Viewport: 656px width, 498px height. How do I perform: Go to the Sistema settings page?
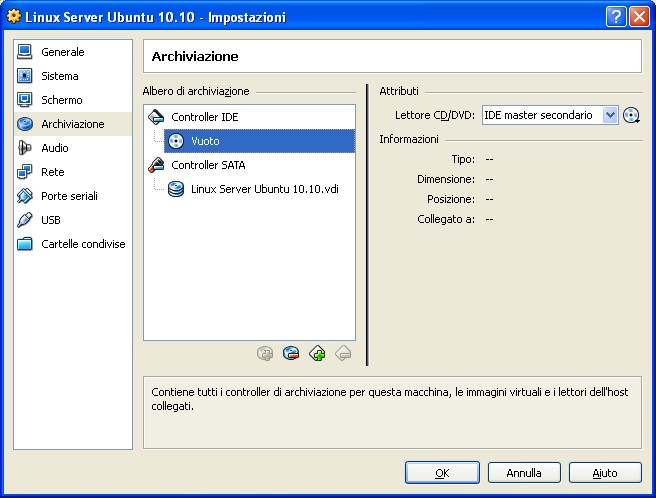click(59, 76)
